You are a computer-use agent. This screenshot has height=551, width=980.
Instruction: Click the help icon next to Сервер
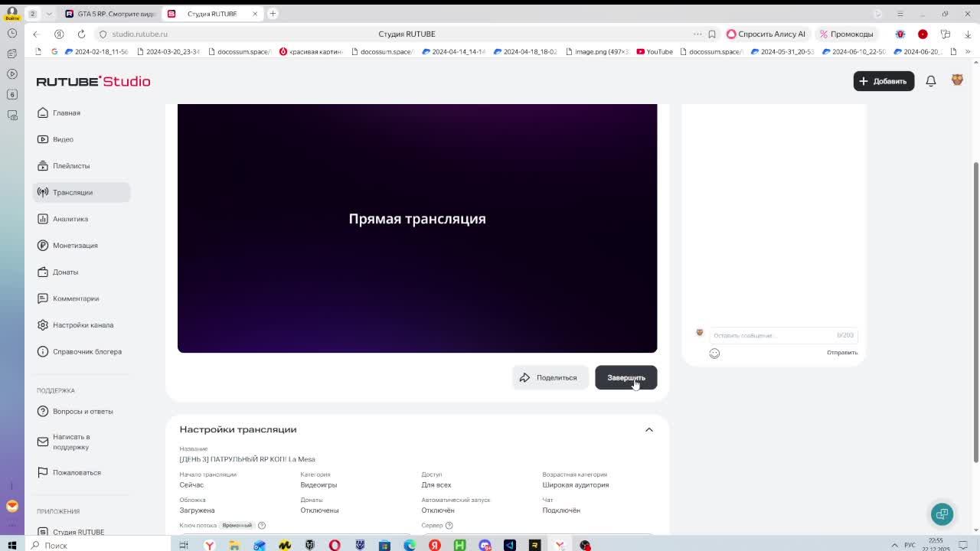tap(449, 525)
